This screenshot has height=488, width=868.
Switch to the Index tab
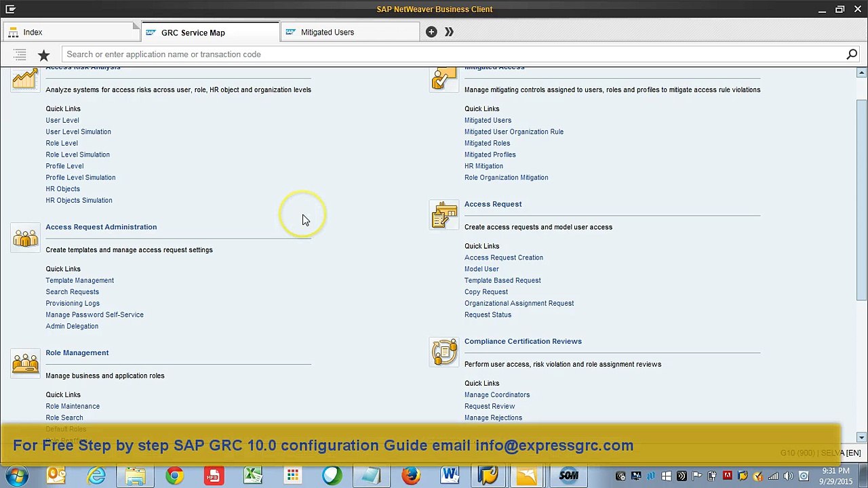pyautogui.click(x=71, y=32)
